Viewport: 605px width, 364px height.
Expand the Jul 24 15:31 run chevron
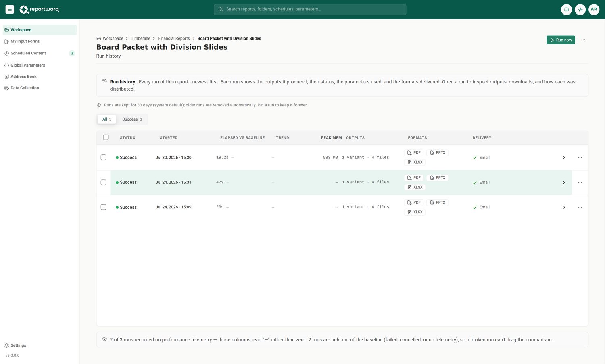pos(563,183)
